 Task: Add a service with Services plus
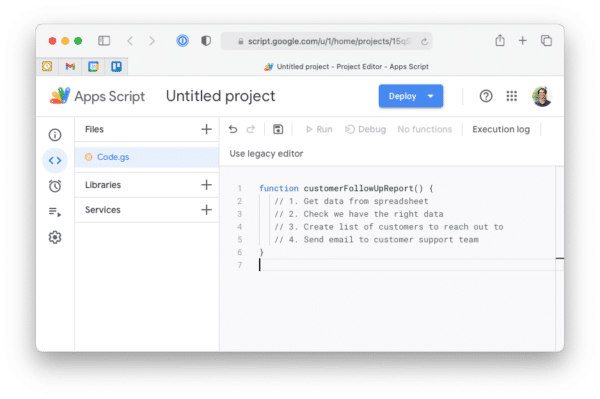206,210
